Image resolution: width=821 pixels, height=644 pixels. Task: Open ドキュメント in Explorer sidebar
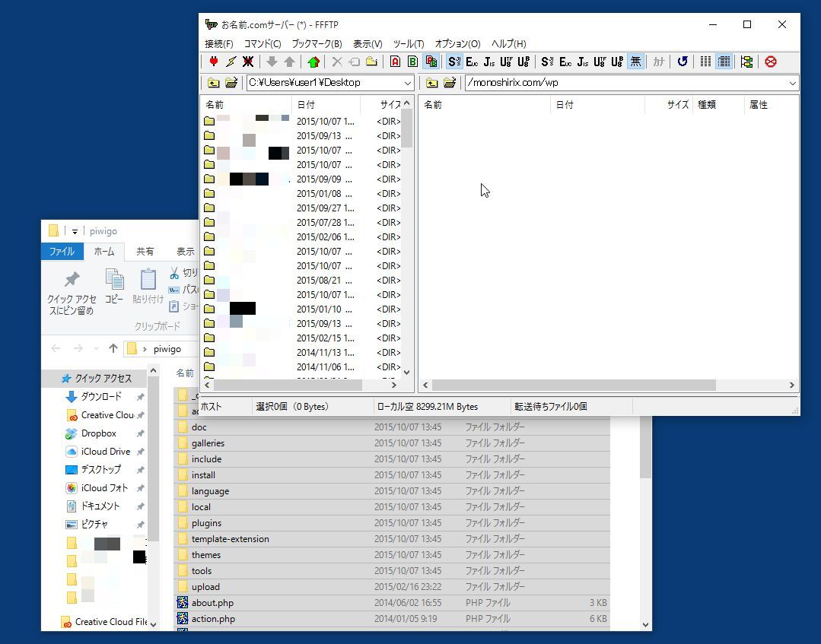(100, 506)
